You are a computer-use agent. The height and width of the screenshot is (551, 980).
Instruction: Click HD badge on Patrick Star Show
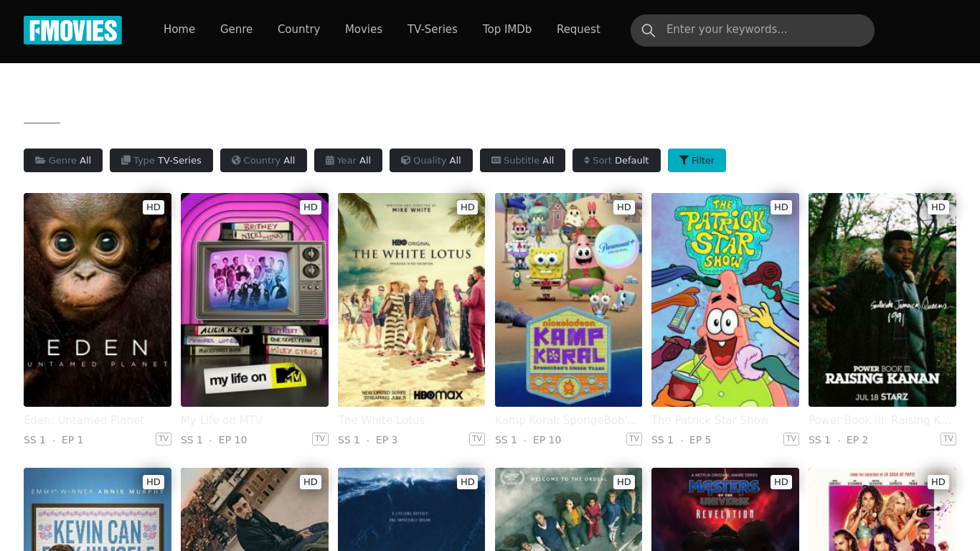[781, 207]
